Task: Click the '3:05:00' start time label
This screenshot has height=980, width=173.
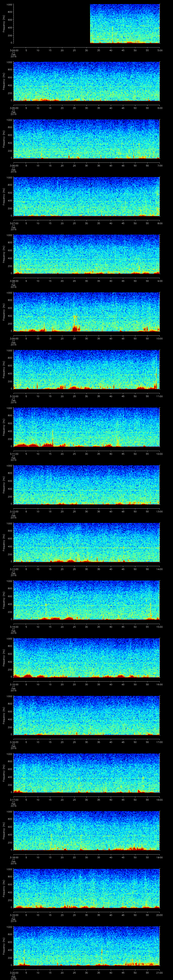Action: coord(14,108)
